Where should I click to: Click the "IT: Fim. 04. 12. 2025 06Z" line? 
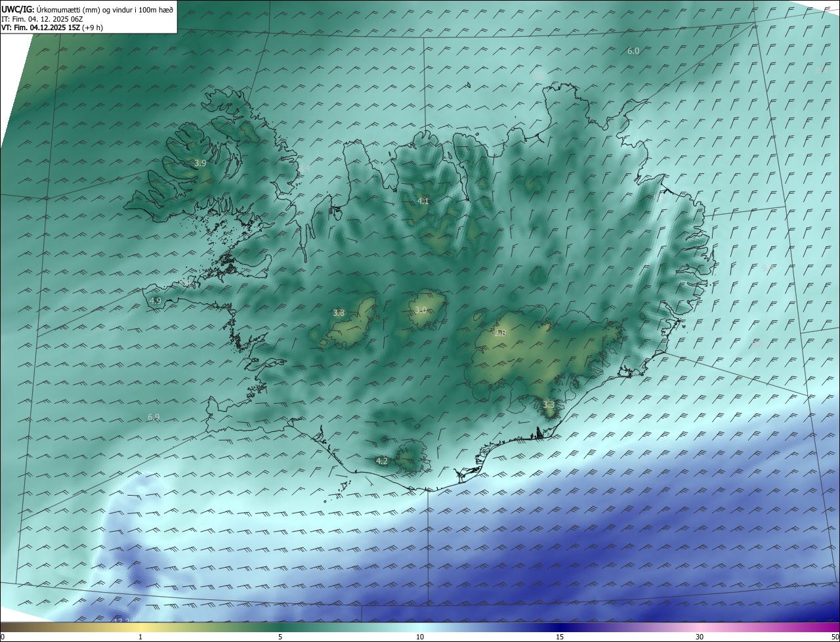click(x=42, y=19)
